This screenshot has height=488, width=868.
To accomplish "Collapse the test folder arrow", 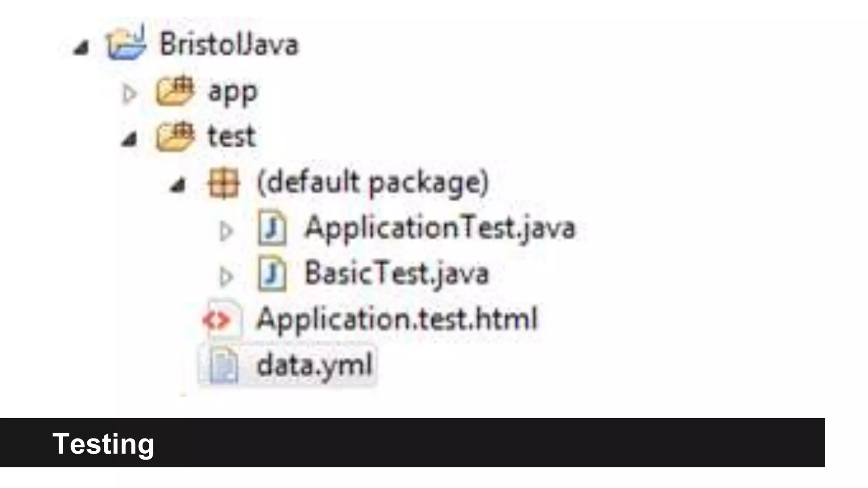I will click(x=129, y=139).
